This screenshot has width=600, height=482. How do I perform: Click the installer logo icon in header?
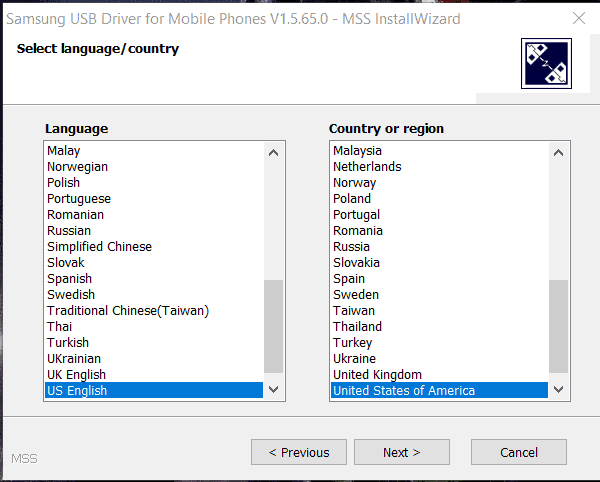click(x=546, y=63)
